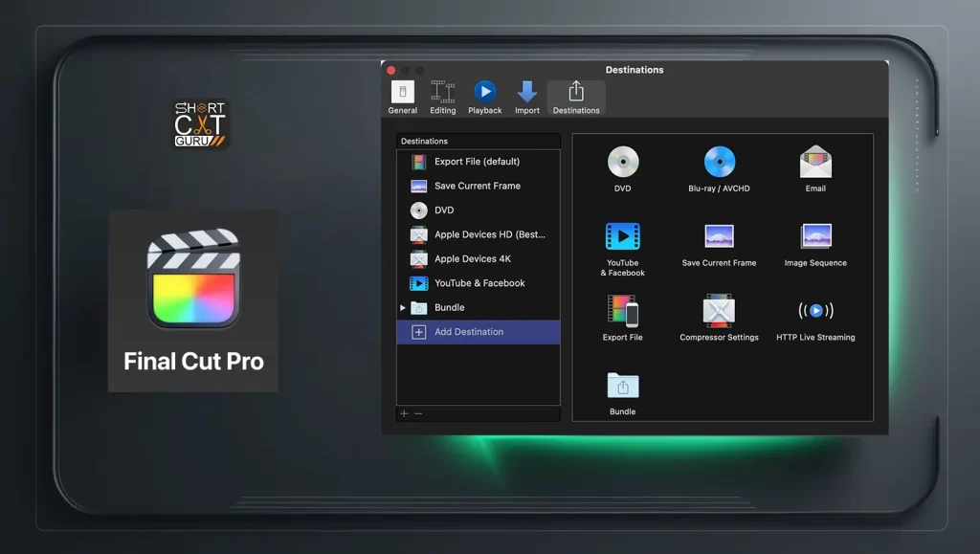
Task: Select Apple Devices 4K in the list
Action: pyautogui.click(x=479, y=259)
